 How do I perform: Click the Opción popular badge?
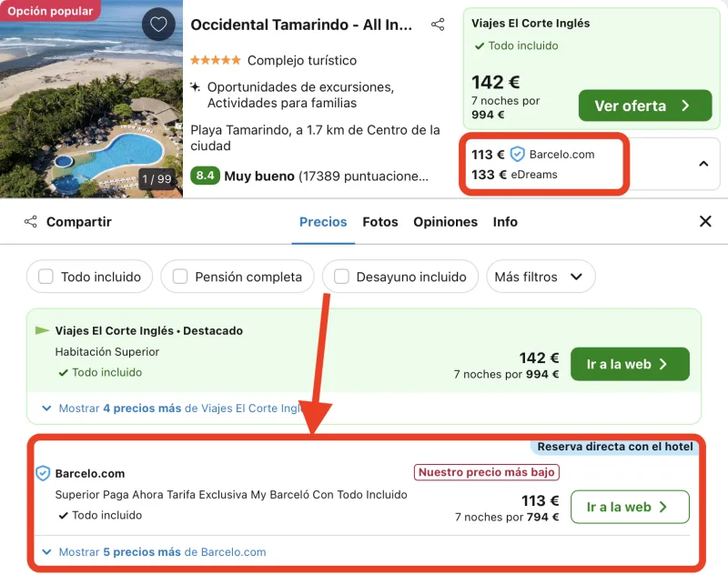click(x=50, y=11)
